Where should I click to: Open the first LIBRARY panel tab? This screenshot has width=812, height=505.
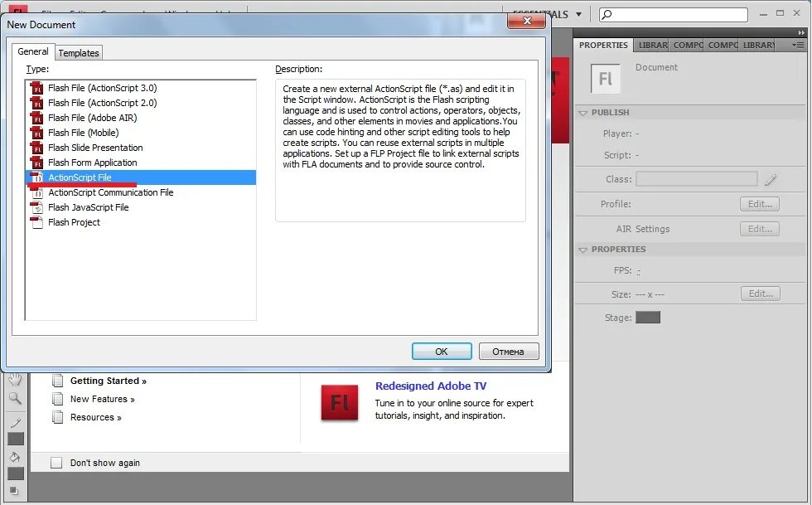click(652, 45)
